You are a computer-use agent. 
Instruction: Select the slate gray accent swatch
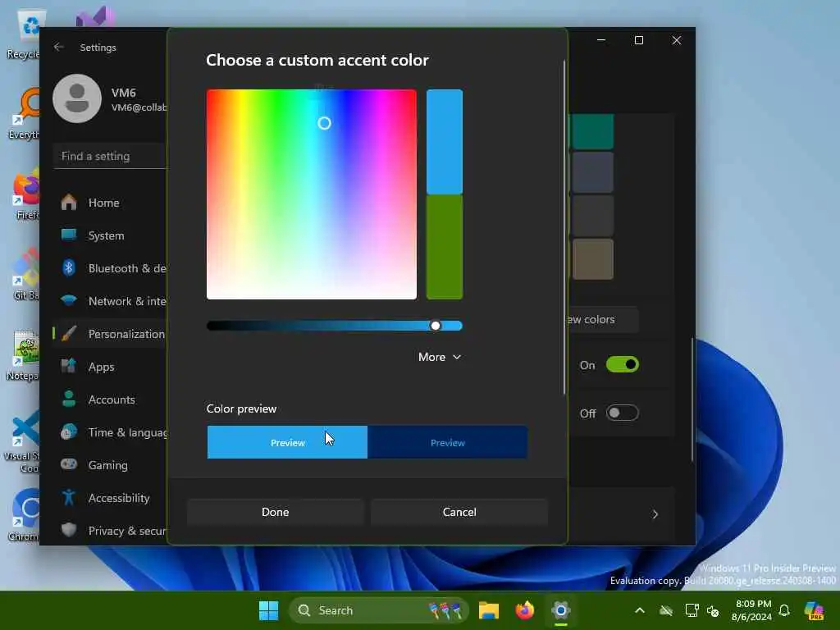[592, 172]
